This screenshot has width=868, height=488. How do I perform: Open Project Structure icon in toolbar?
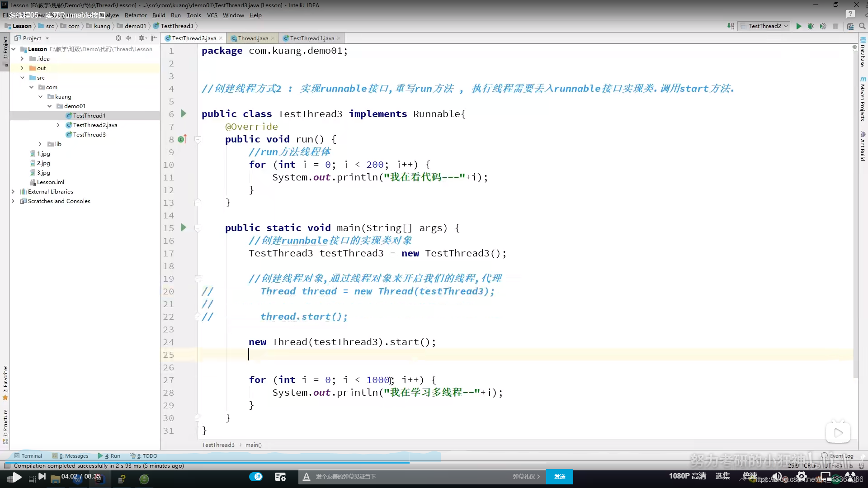[x=850, y=26]
